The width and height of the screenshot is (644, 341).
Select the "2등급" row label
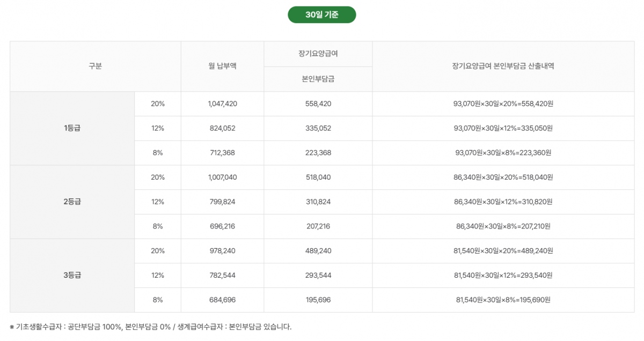point(72,202)
